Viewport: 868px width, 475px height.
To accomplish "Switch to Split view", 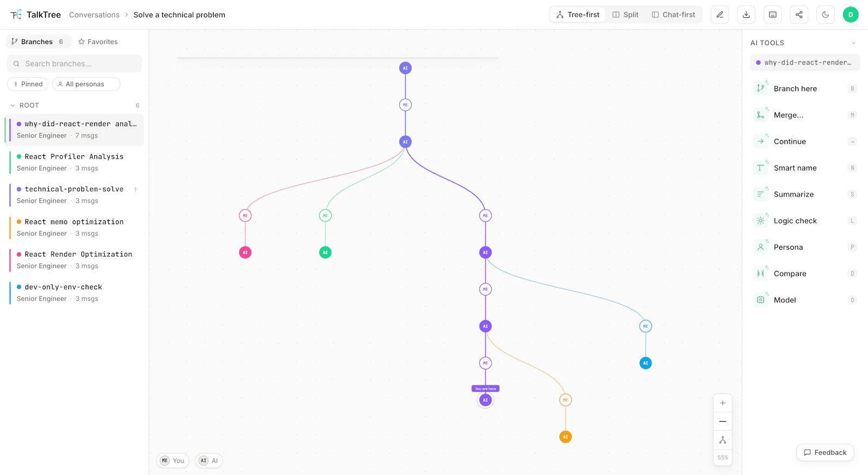I will [x=626, y=15].
